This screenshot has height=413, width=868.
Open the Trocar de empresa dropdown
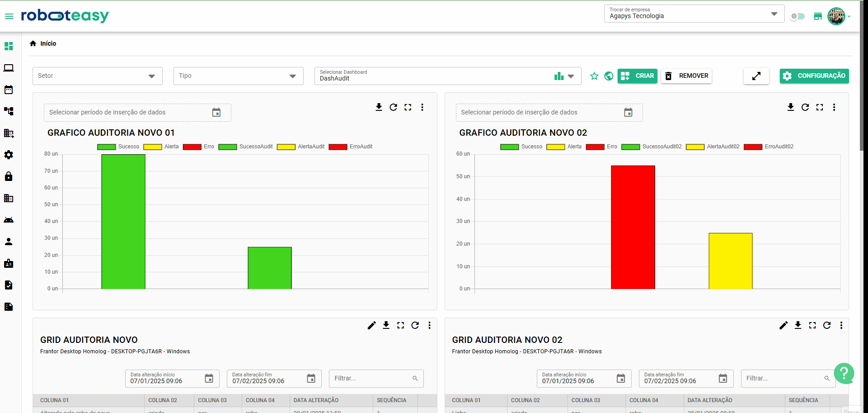pyautogui.click(x=694, y=14)
